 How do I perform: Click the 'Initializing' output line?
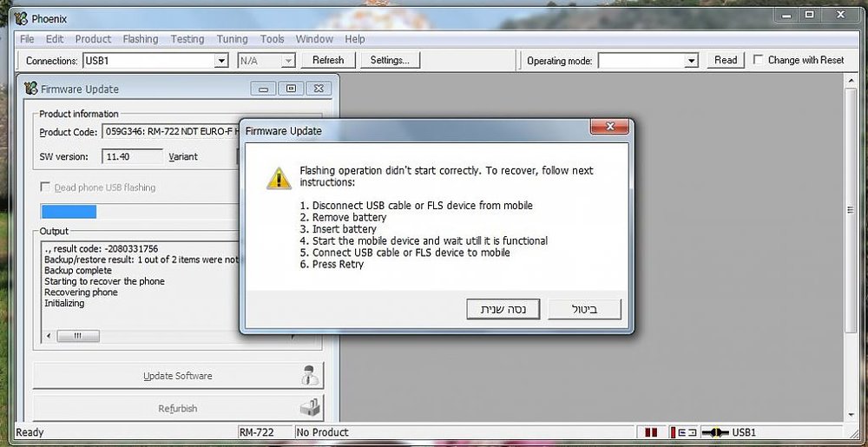point(64,303)
